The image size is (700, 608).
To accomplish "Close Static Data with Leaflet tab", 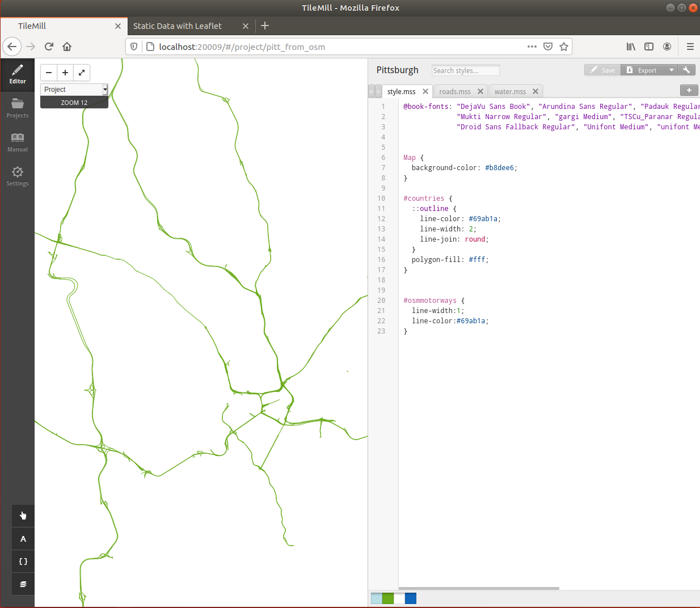I will (246, 26).
